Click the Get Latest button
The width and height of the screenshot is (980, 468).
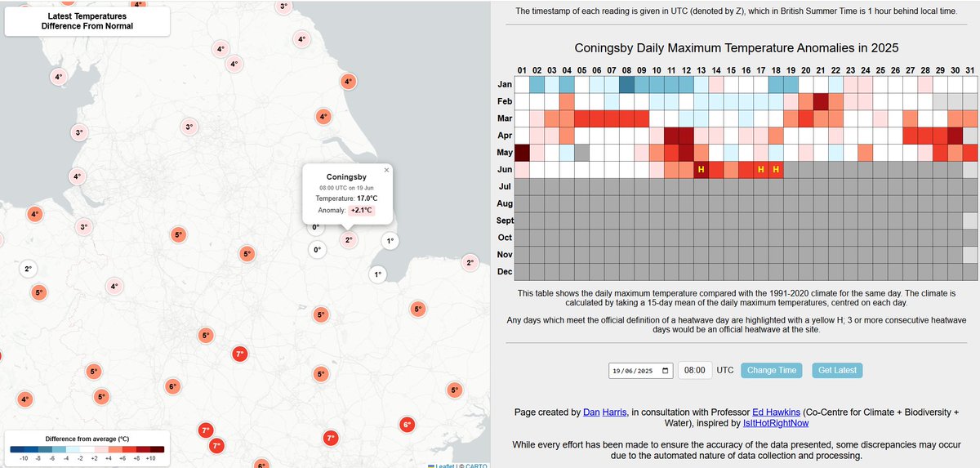pyautogui.click(x=837, y=370)
